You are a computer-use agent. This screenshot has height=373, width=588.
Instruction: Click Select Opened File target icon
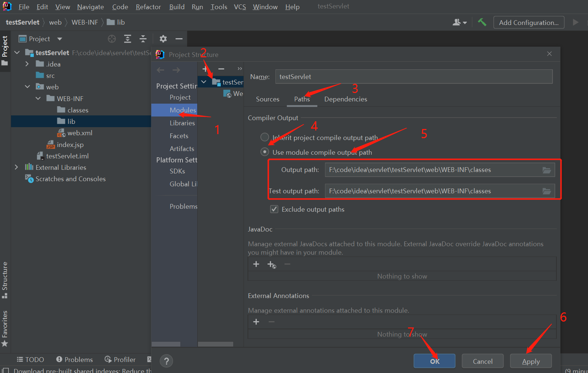[112, 39]
